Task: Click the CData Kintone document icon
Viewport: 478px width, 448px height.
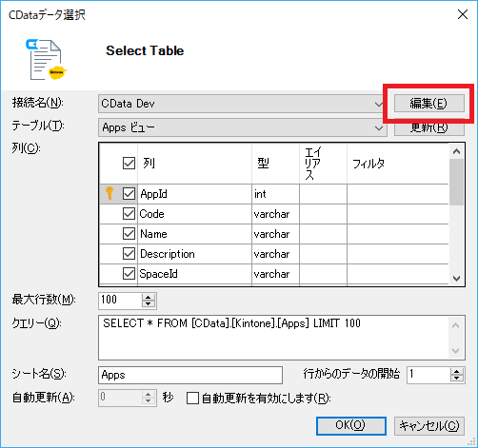Action: pyautogui.click(x=47, y=59)
